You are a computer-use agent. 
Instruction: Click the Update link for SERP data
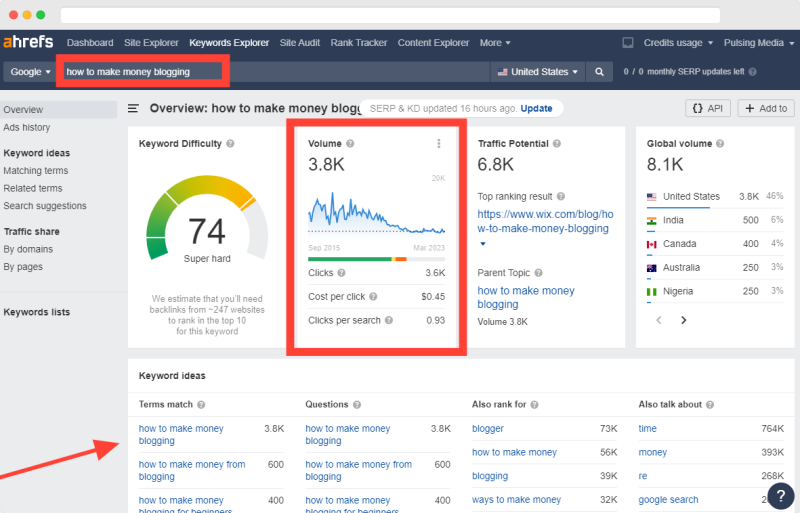pyautogui.click(x=536, y=108)
